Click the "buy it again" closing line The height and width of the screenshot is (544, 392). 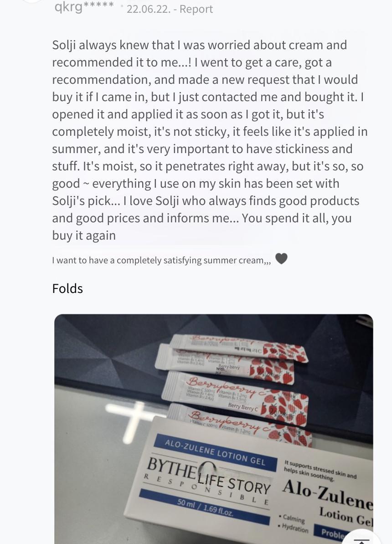84,236
